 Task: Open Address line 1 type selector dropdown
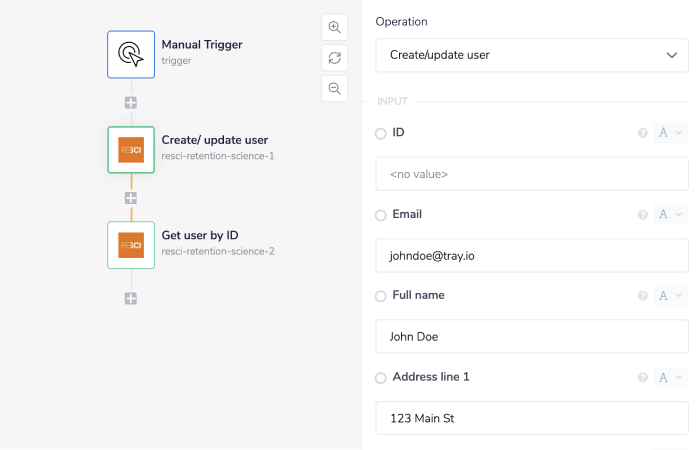pos(670,378)
